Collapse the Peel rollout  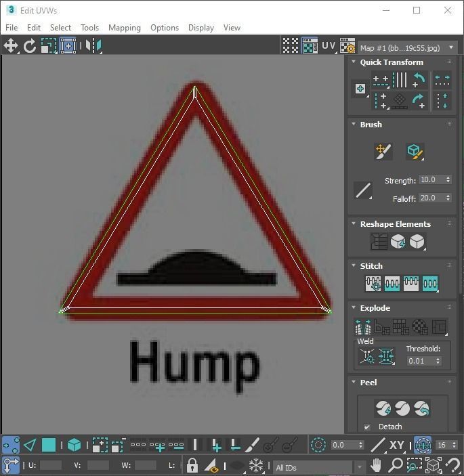(354, 382)
